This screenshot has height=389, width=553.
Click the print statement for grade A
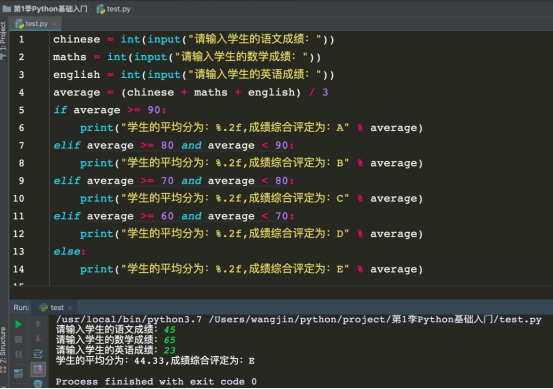(x=251, y=128)
